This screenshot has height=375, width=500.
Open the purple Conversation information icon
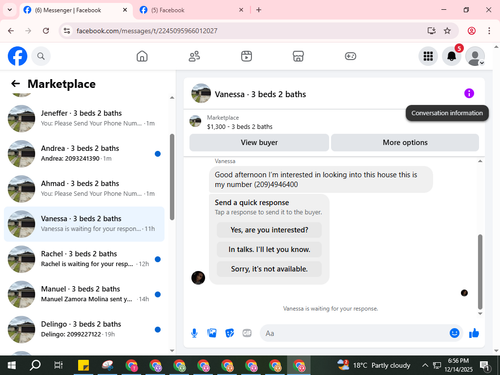[x=469, y=93]
